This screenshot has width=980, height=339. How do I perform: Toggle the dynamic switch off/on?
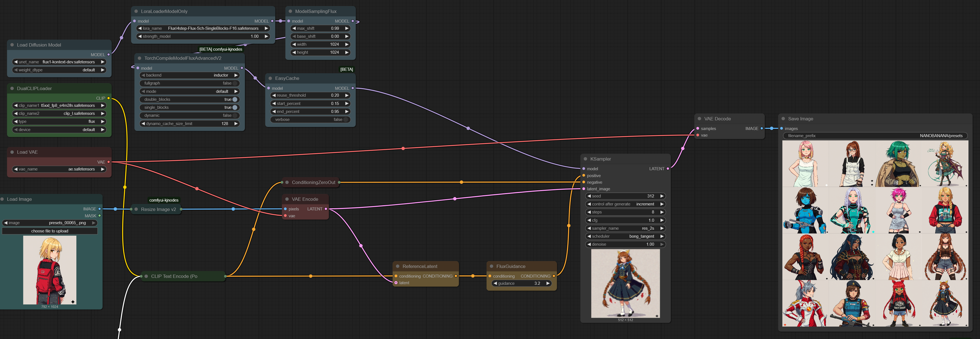point(235,115)
